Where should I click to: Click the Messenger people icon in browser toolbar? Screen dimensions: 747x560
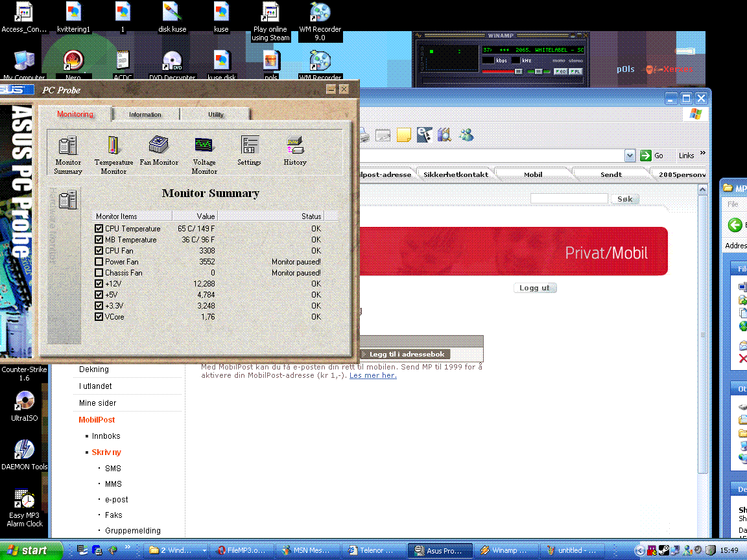tap(466, 135)
